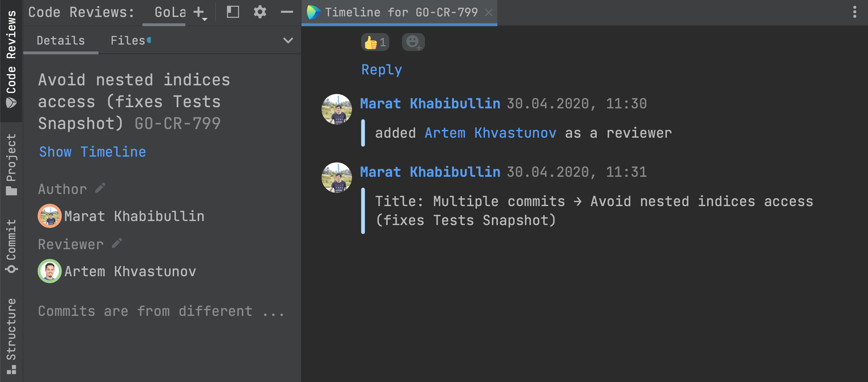Open the vertical three-dot options menu
This screenshot has height=382, width=868.
(854, 12)
